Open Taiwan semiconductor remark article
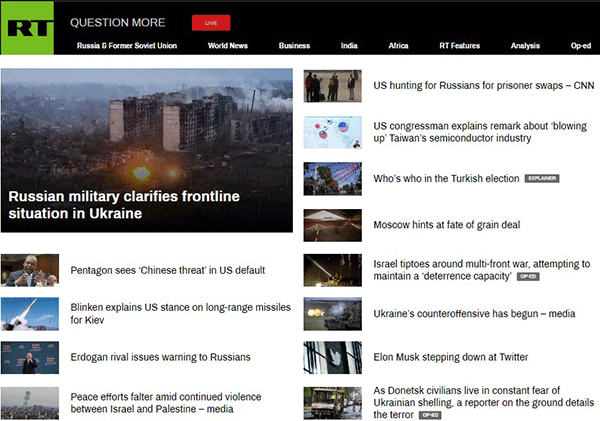600x421 pixels. pyautogui.click(x=480, y=132)
